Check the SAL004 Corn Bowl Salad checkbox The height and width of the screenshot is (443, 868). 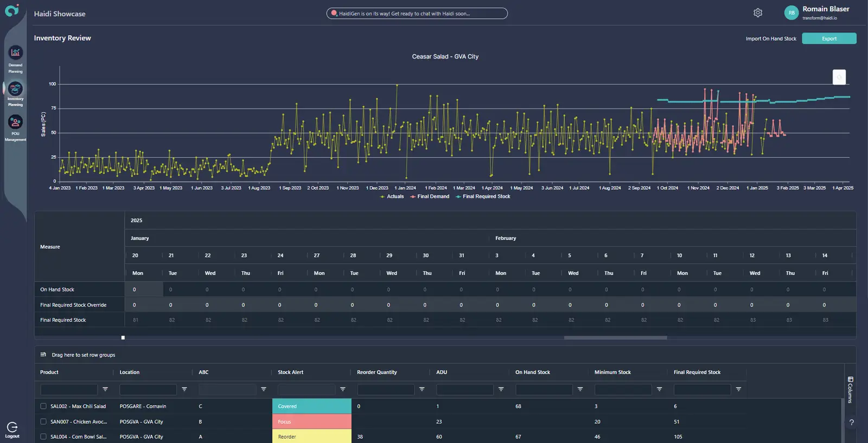[43, 436]
